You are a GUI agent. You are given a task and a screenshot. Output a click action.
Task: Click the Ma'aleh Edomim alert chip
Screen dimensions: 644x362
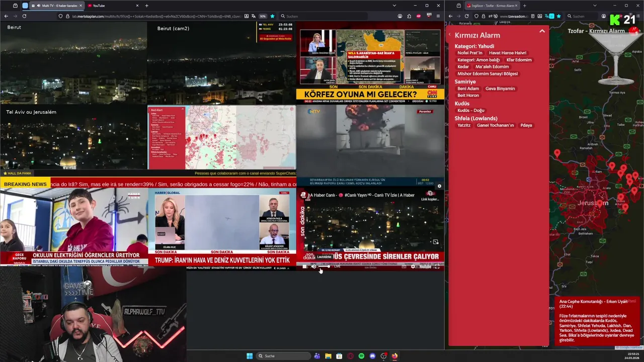pos(492,67)
